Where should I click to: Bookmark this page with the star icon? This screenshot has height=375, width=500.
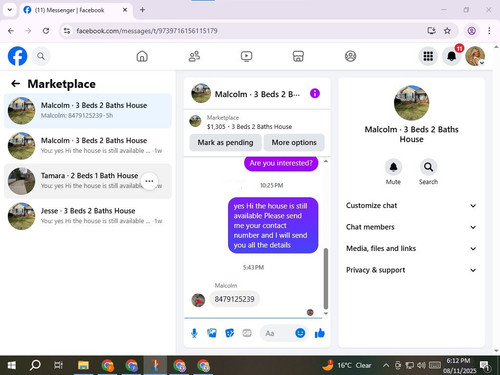pos(447,31)
